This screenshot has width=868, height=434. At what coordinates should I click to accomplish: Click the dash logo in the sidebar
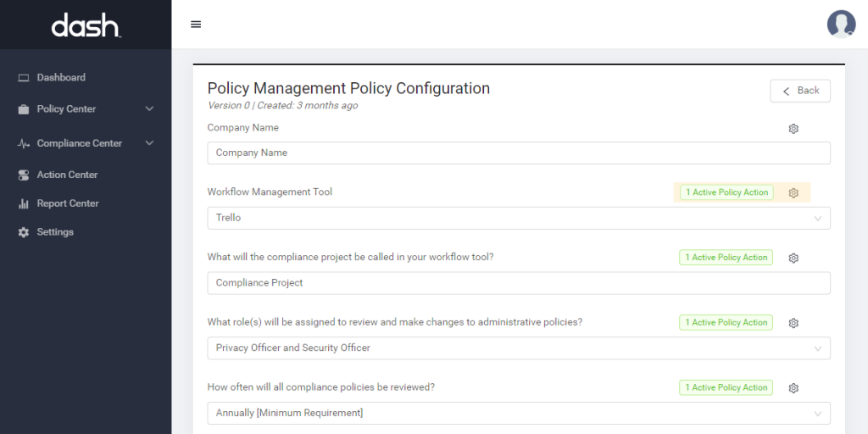coord(86,25)
